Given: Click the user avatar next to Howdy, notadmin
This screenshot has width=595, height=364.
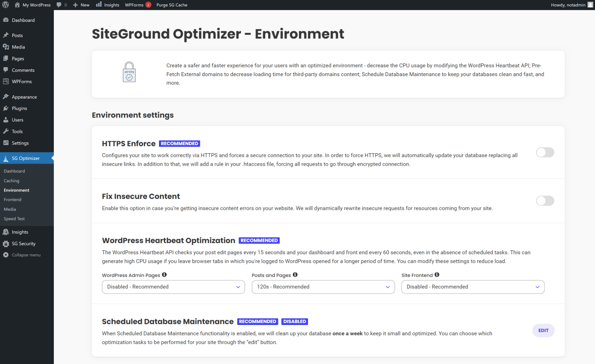Looking at the screenshot, I should [590, 5].
